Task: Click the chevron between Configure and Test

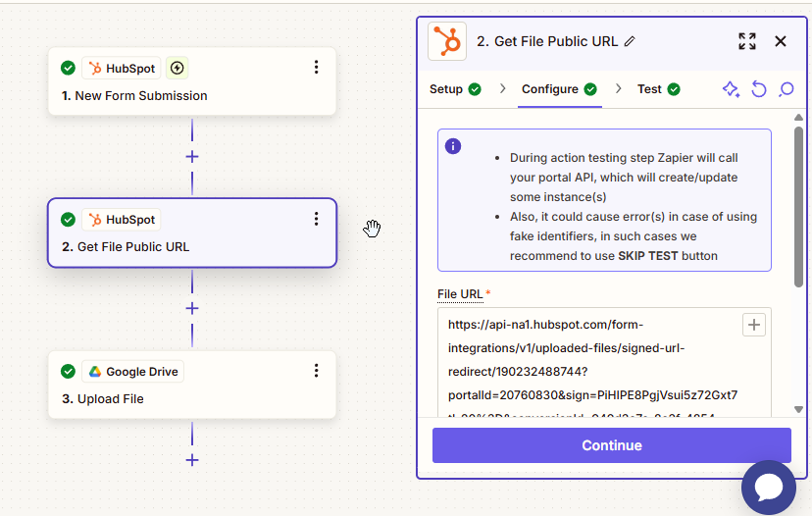Action: click(x=619, y=89)
